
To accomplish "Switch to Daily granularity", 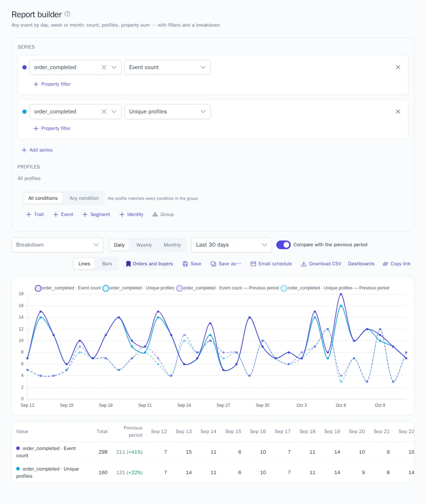I will point(119,245).
